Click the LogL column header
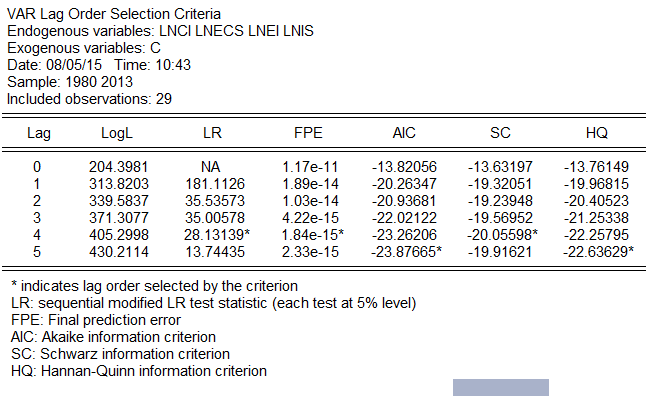Image resolution: width=663 pixels, height=403 pixels. tap(118, 133)
